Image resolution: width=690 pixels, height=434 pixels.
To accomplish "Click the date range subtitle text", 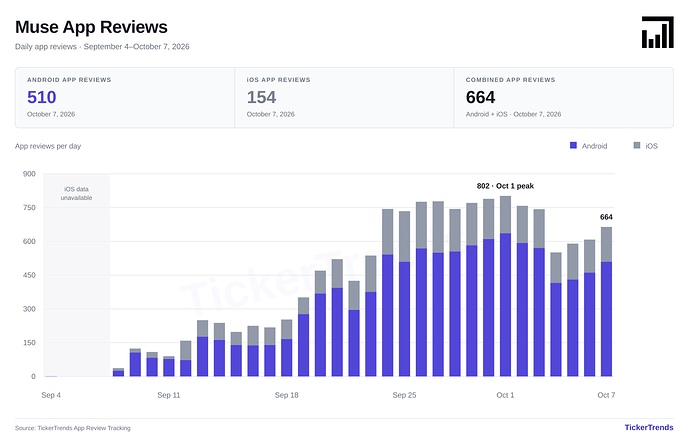I will 102,47.
